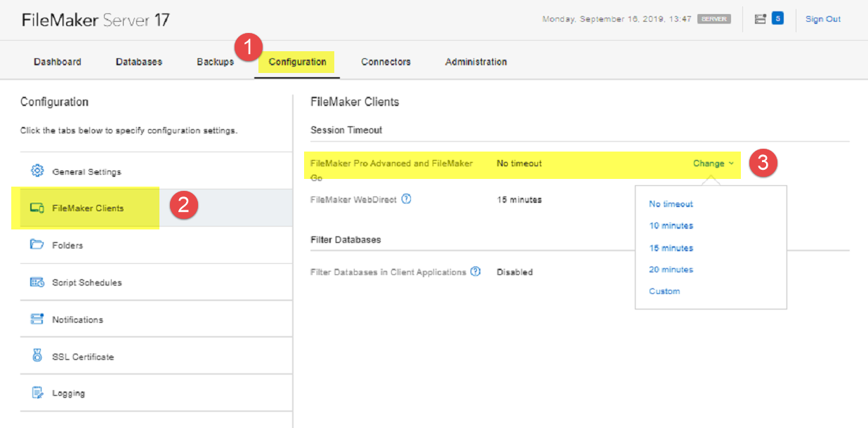
Task: Click the FileMaker Clients devices icon
Action: 37,208
